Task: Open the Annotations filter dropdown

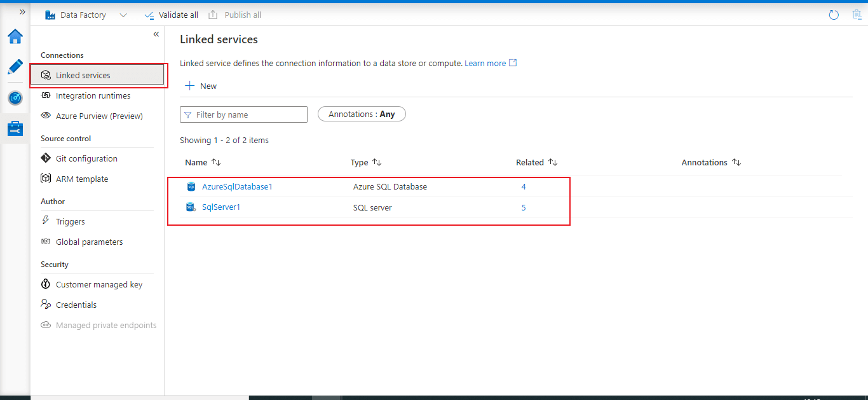Action: 362,114
